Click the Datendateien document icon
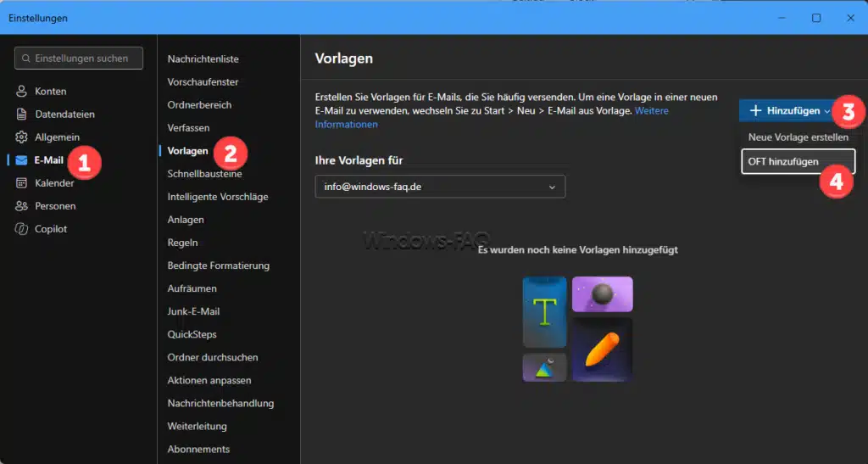 pos(21,114)
